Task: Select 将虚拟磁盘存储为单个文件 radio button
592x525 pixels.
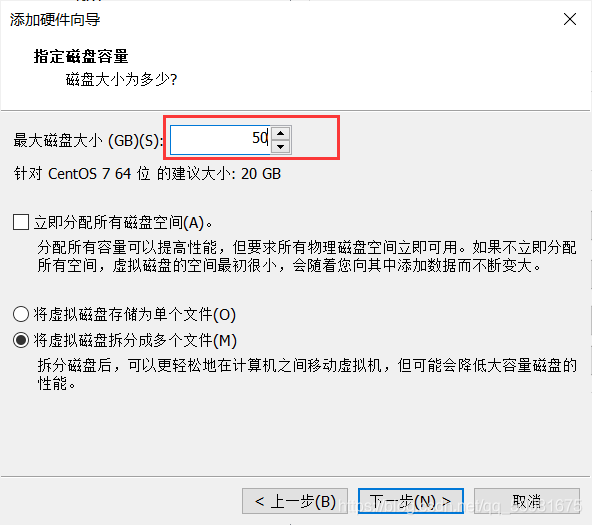Action: [x=21, y=314]
